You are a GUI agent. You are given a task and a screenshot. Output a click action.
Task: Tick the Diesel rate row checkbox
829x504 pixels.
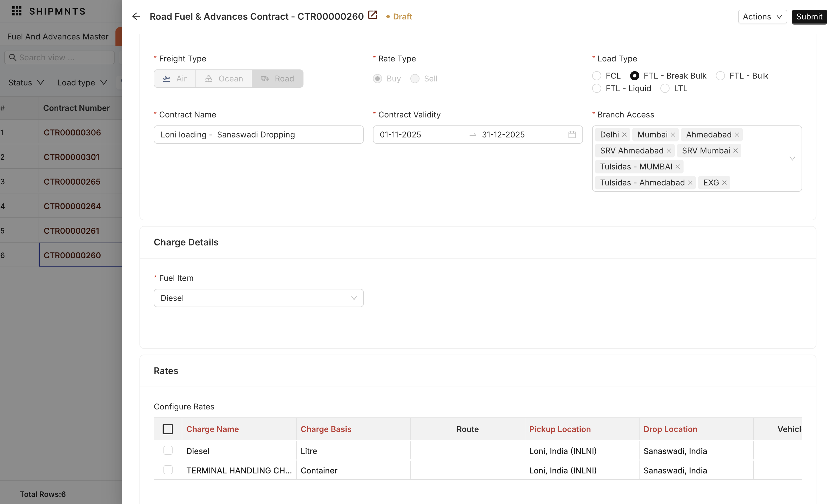tap(168, 451)
